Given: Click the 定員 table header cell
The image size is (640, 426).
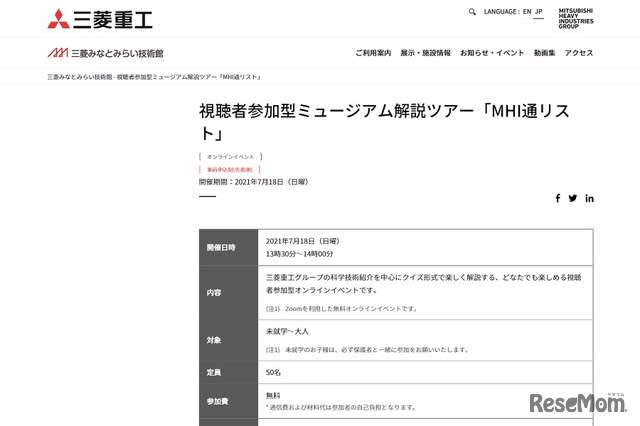Looking at the screenshot, I should (229, 372).
